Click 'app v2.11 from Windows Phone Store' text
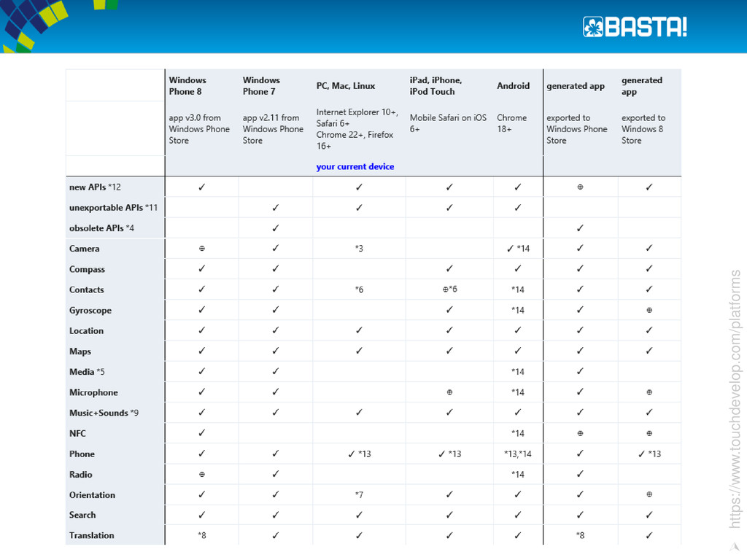 pos(273,129)
